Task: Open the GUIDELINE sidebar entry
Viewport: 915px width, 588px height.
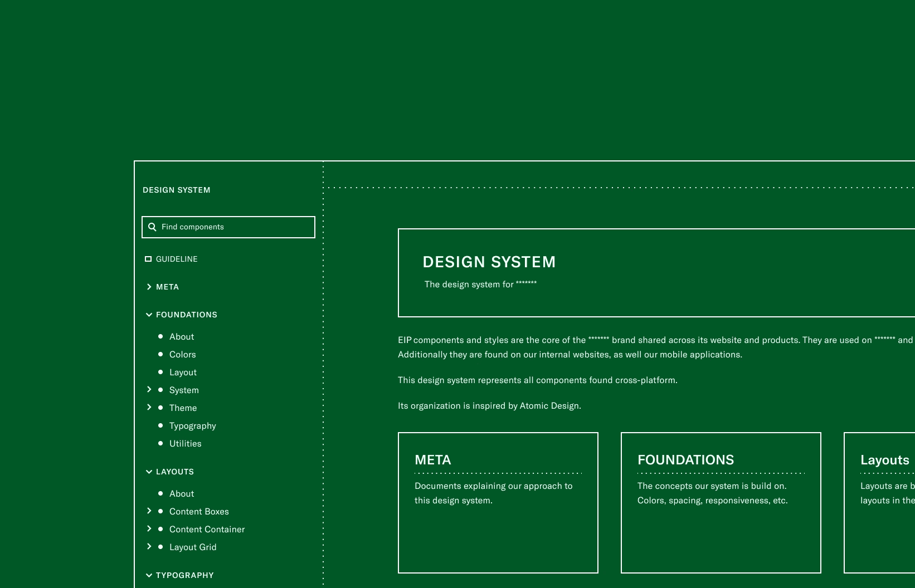Action: coord(177,259)
